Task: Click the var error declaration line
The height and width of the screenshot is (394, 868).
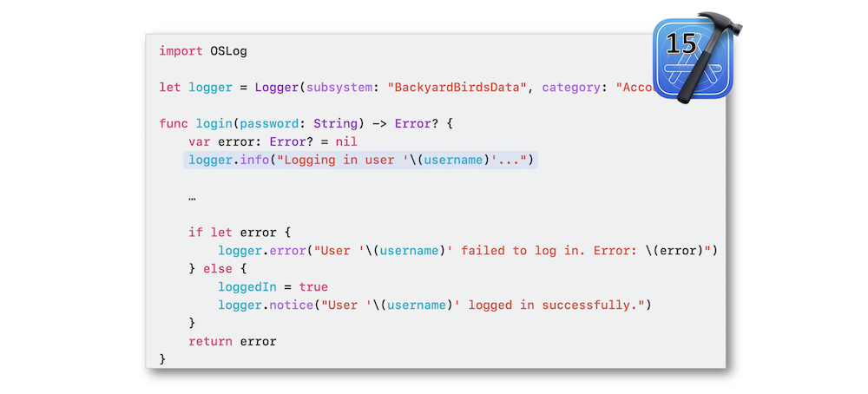Action: [273, 141]
